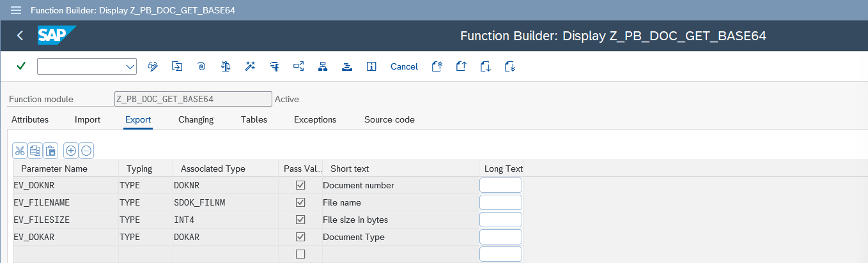The height and width of the screenshot is (263, 868).
Task: Click the associated type INT4 cell
Action: tap(226, 220)
